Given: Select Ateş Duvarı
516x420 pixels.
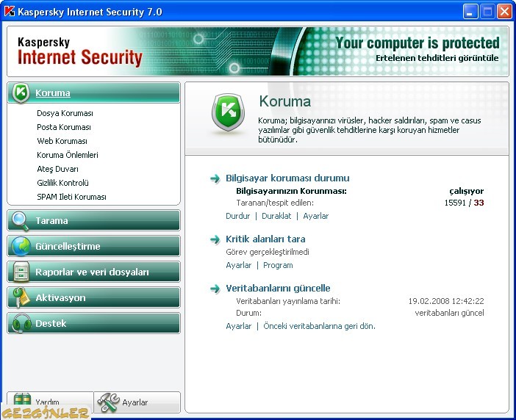Looking at the screenshot, I should [x=57, y=170].
